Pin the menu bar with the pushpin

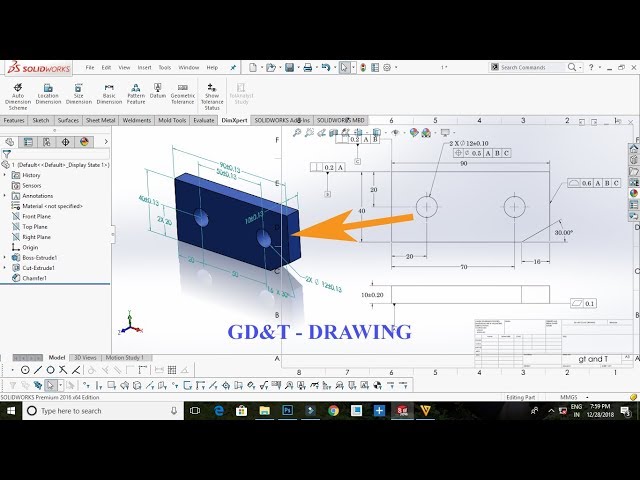coord(233,67)
